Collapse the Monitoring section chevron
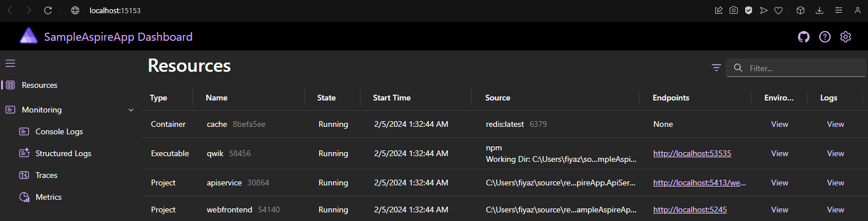The height and width of the screenshot is (221, 868). coord(131,110)
